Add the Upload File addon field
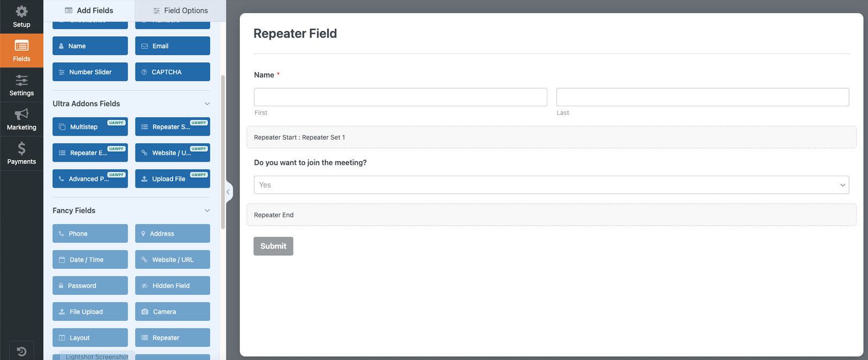The height and width of the screenshot is (360, 868). tap(173, 179)
